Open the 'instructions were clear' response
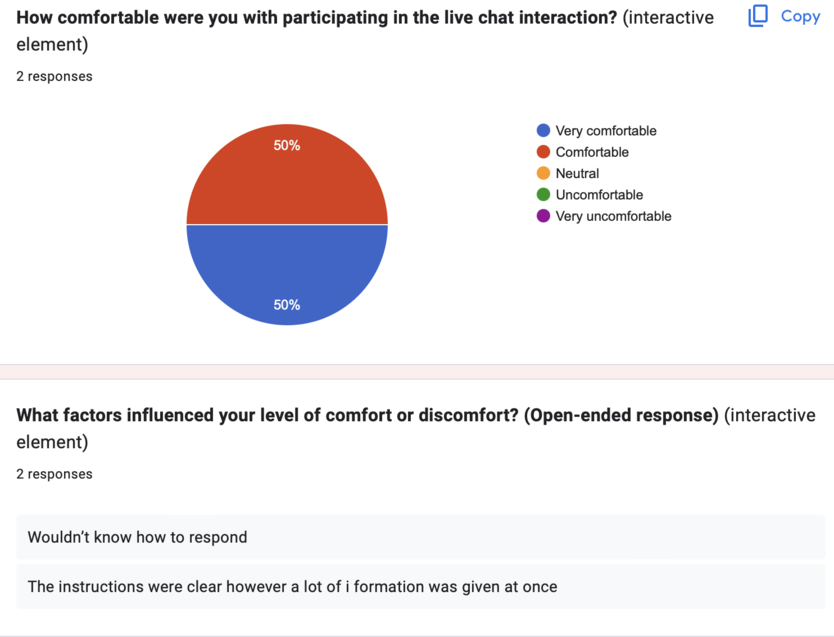The width and height of the screenshot is (834, 637). [x=292, y=586]
